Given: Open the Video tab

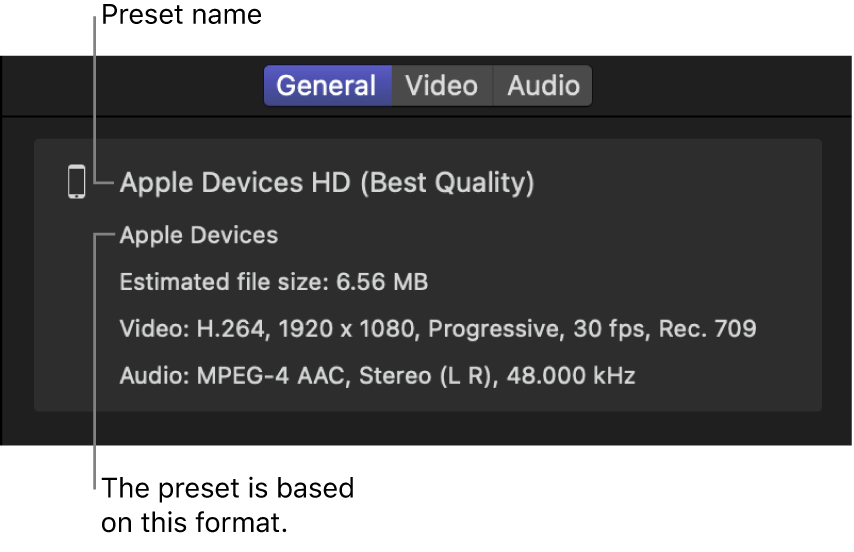Looking at the screenshot, I should point(441,86).
